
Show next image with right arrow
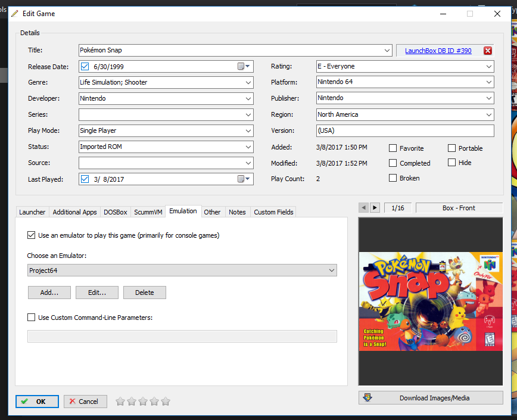(x=375, y=208)
